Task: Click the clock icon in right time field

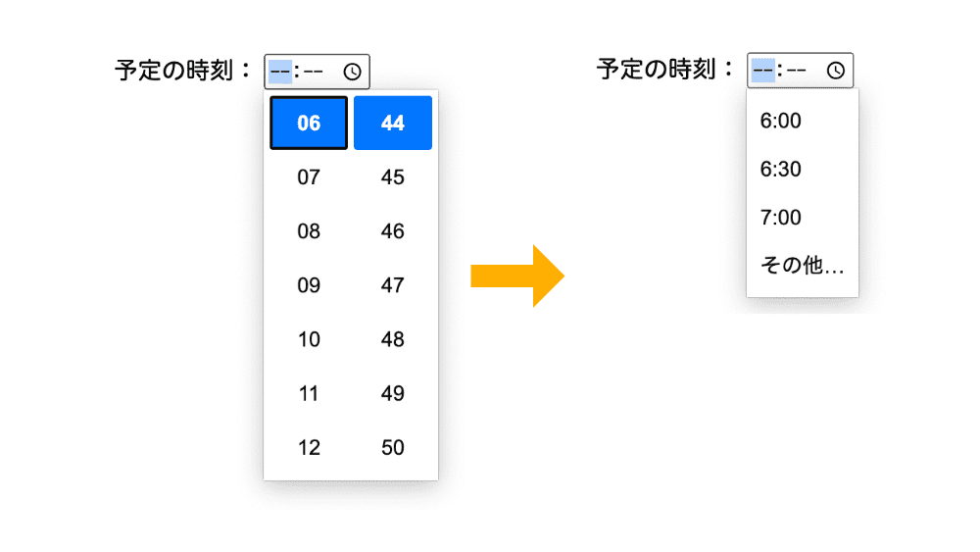Action: pos(836,70)
